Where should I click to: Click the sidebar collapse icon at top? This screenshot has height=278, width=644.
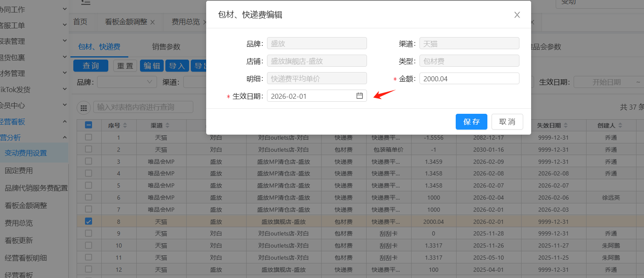point(85,3)
